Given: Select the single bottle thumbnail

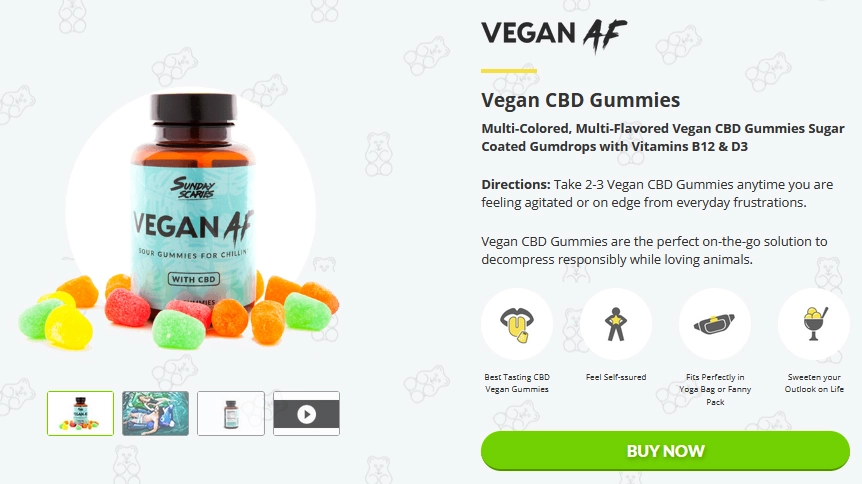Looking at the screenshot, I should click(x=231, y=414).
